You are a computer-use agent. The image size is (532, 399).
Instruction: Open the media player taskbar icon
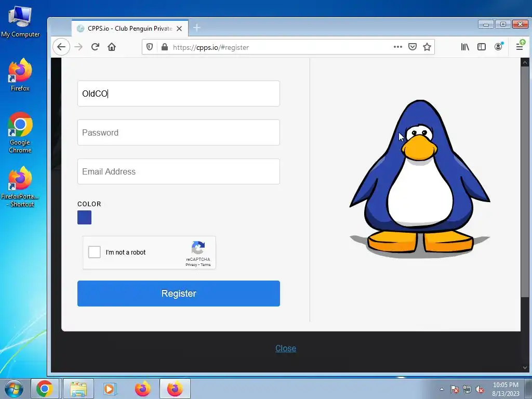(x=109, y=389)
